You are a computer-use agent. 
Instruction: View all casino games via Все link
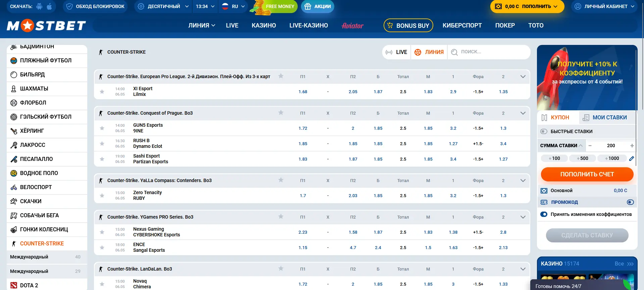[x=624, y=264]
